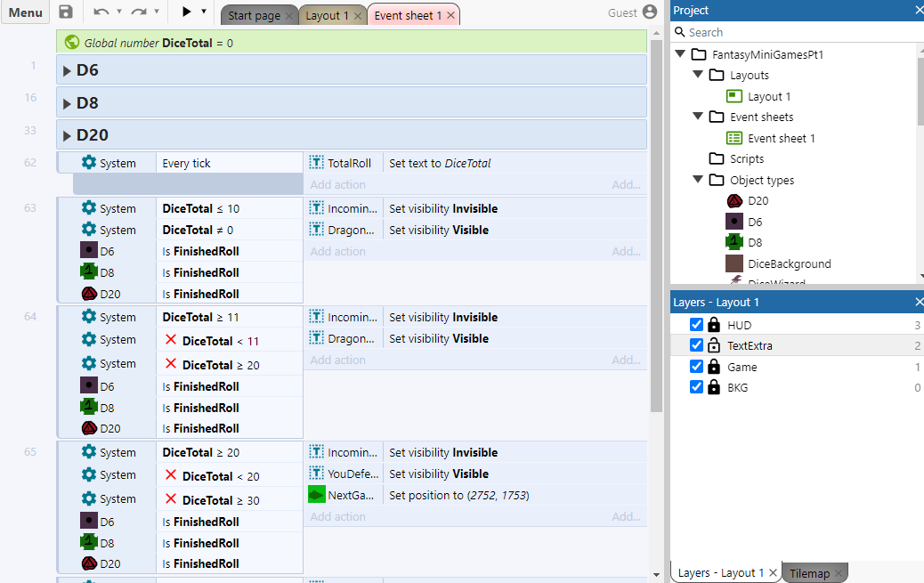Click the Guest account avatar icon
Screen dimensions: 924x583
(x=650, y=12)
